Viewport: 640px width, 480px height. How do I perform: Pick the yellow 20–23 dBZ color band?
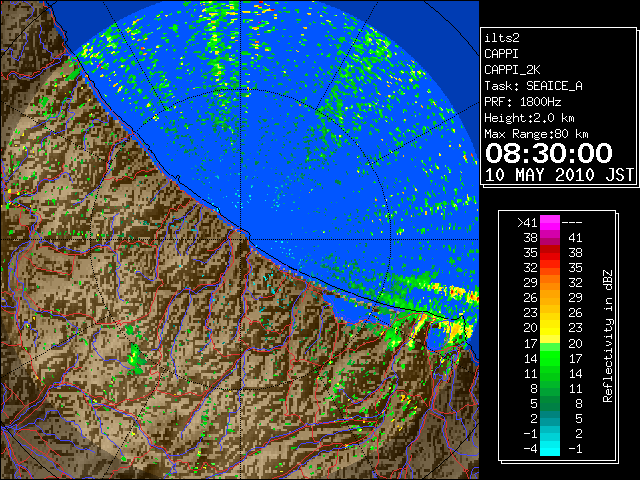click(550, 328)
